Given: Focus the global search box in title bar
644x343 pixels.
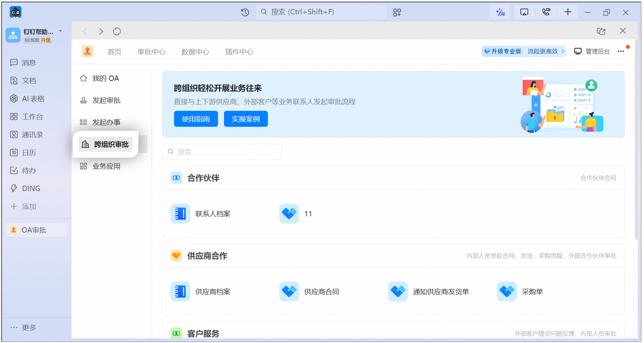Looking at the screenshot, I should click(x=321, y=12).
